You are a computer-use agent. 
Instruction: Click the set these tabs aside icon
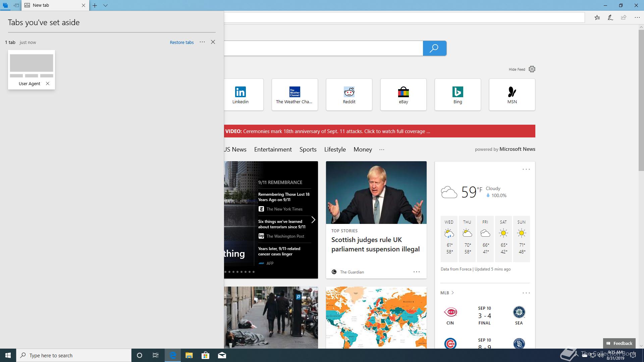(16, 5)
